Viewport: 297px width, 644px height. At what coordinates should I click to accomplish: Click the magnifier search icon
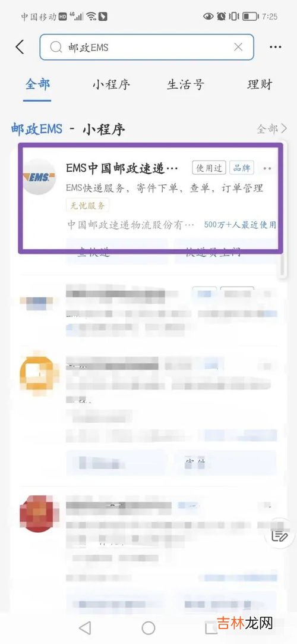(56, 48)
